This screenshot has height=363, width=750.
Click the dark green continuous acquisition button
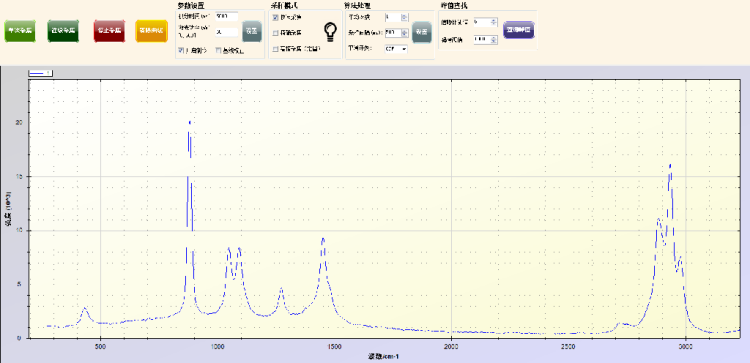(63, 31)
